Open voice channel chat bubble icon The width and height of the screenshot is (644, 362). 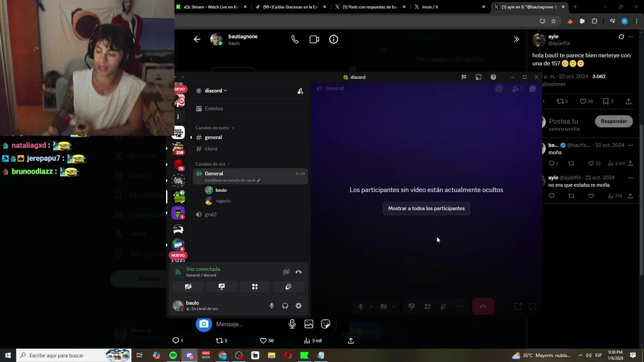(533, 88)
